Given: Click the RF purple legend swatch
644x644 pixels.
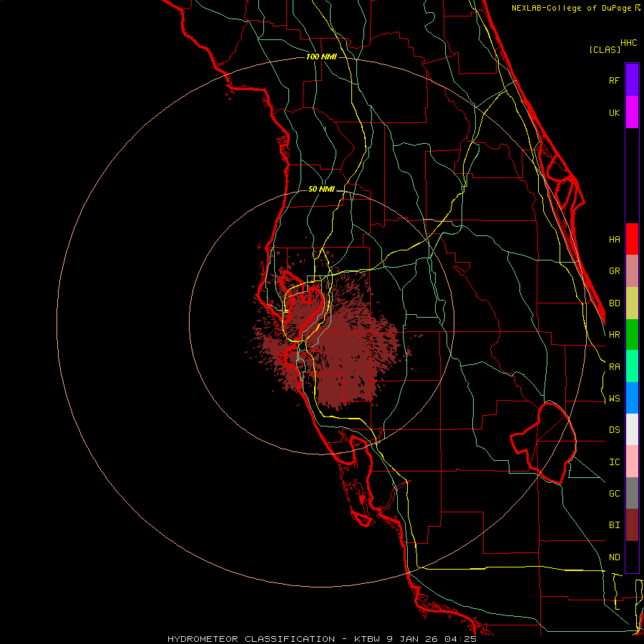Looking at the screenshot, I should pyautogui.click(x=632, y=80).
